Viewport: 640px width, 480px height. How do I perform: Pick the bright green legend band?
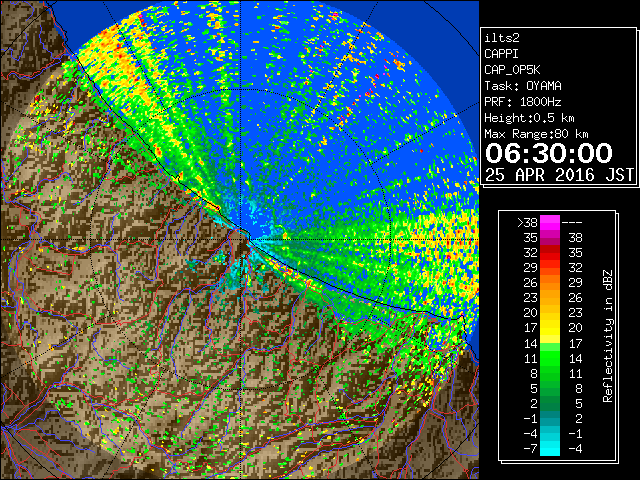click(550, 358)
